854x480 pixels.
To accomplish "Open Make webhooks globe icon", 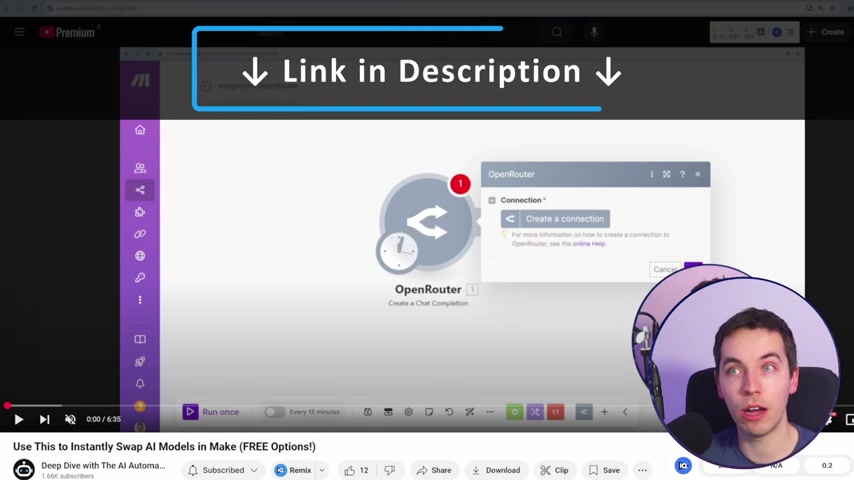I will coord(140,256).
